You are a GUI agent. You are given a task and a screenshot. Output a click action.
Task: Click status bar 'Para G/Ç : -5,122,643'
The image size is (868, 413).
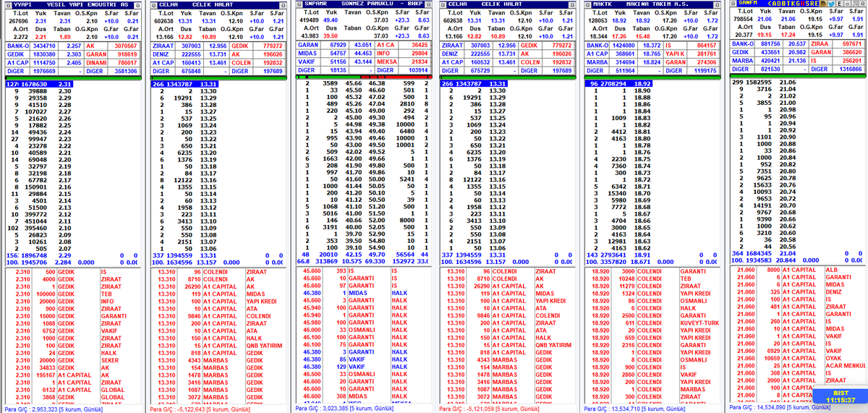coord(199,409)
